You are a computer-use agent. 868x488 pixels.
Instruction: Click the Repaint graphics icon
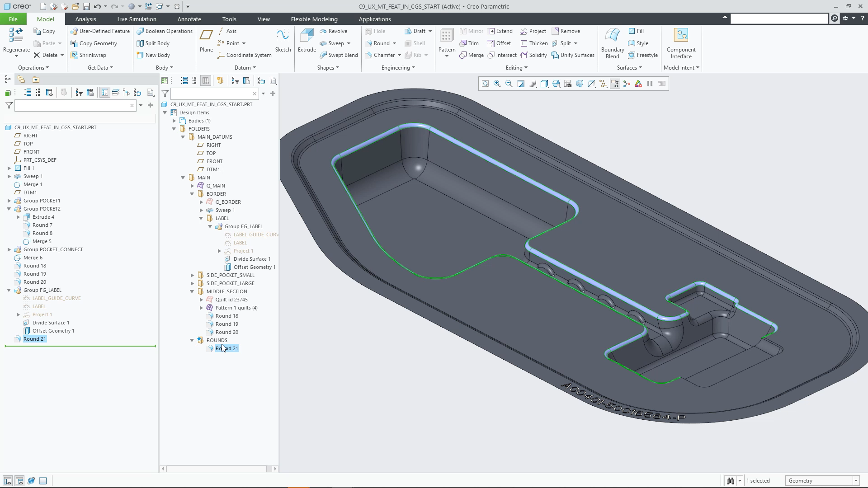pos(520,84)
